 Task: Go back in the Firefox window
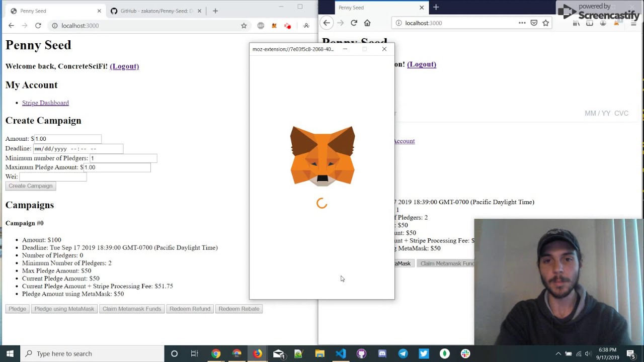point(327,23)
